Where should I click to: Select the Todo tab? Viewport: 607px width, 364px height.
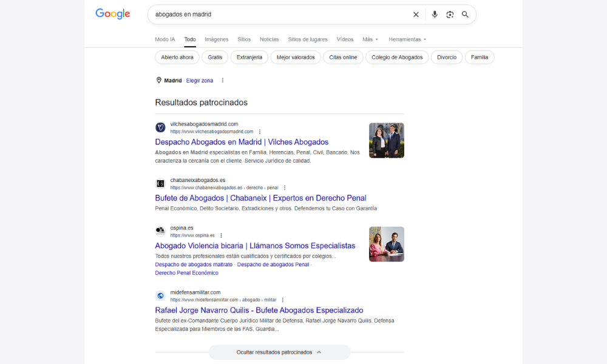(189, 39)
